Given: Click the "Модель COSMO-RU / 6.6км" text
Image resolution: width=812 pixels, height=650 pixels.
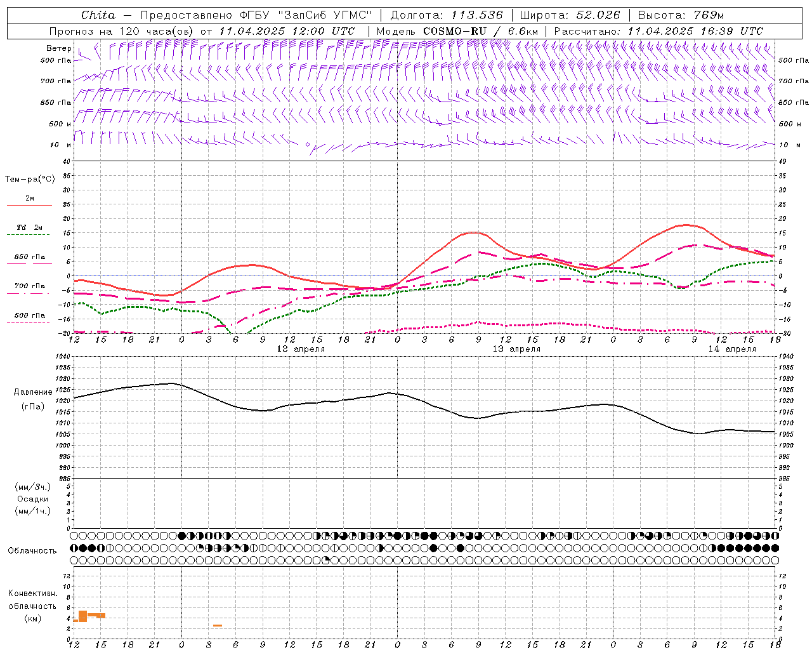Looking at the screenshot, I should (x=457, y=31).
